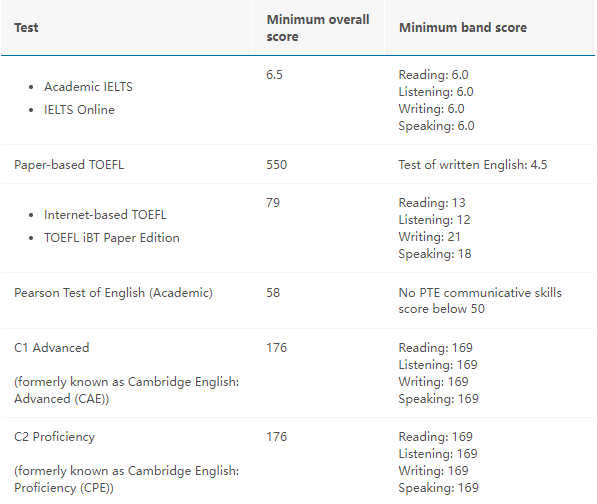Viewport: 597px width, 504px height.
Task: Click the 6.5 IELTS overall score
Action: pos(274,75)
